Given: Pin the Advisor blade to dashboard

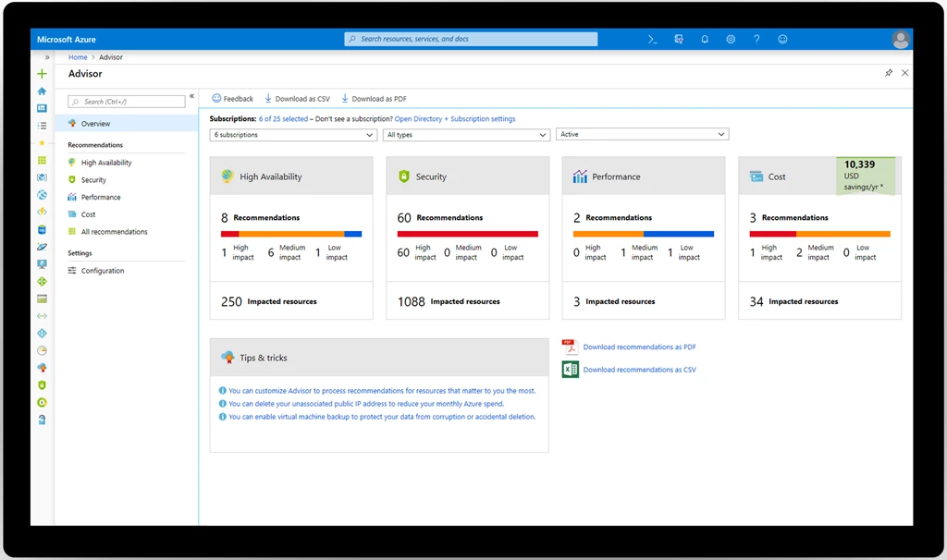Looking at the screenshot, I should click(x=889, y=73).
